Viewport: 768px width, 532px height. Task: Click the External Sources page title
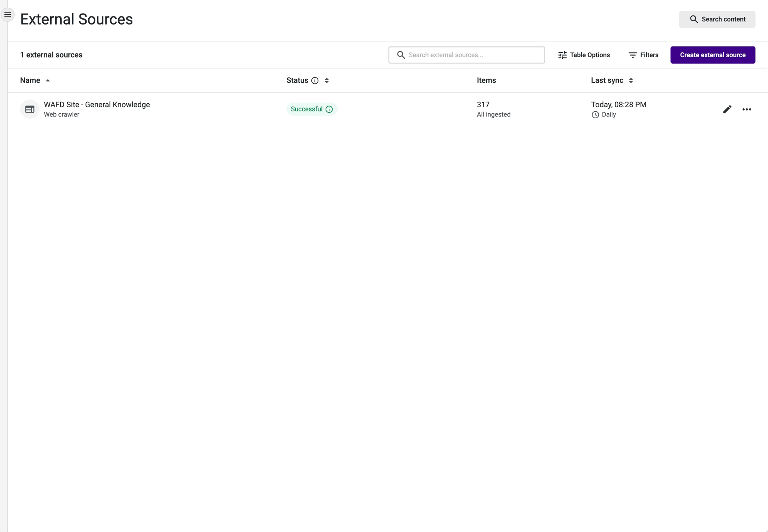point(76,19)
